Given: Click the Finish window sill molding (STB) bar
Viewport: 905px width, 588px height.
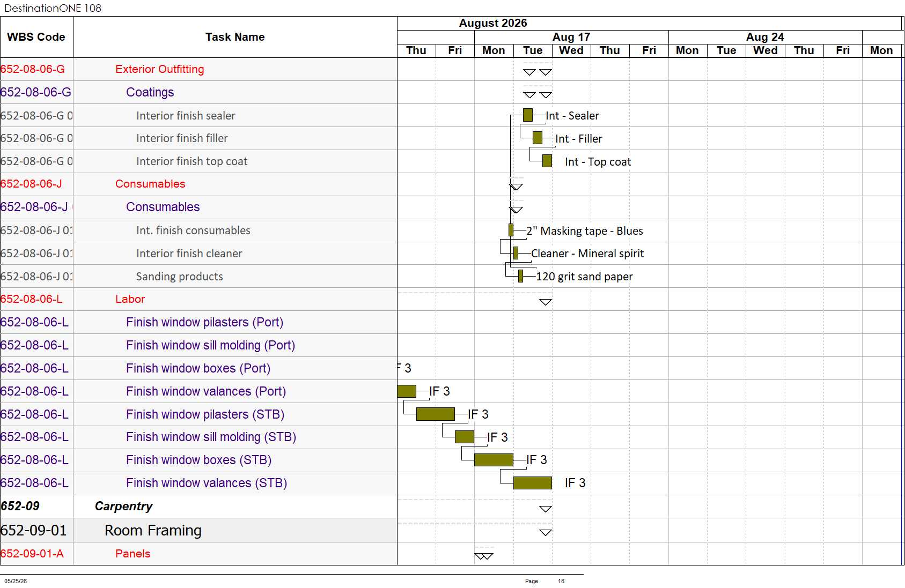Looking at the screenshot, I should pyautogui.click(x=465, y=437).
